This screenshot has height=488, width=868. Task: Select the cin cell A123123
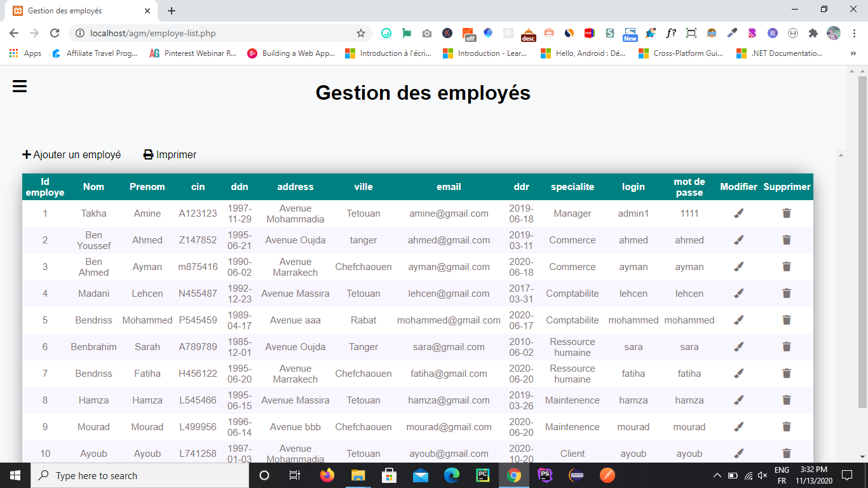point(198,213)
